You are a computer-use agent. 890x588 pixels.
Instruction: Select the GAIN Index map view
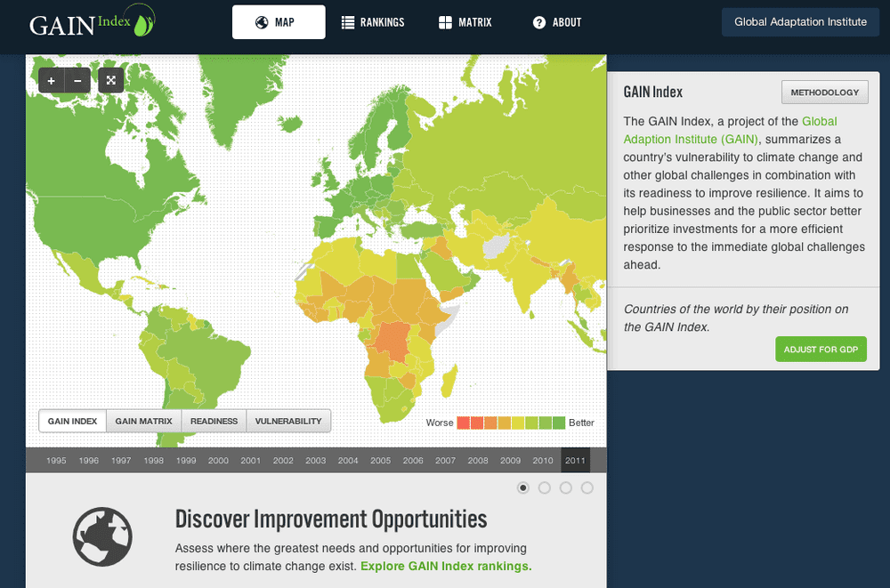pos(72,421)
